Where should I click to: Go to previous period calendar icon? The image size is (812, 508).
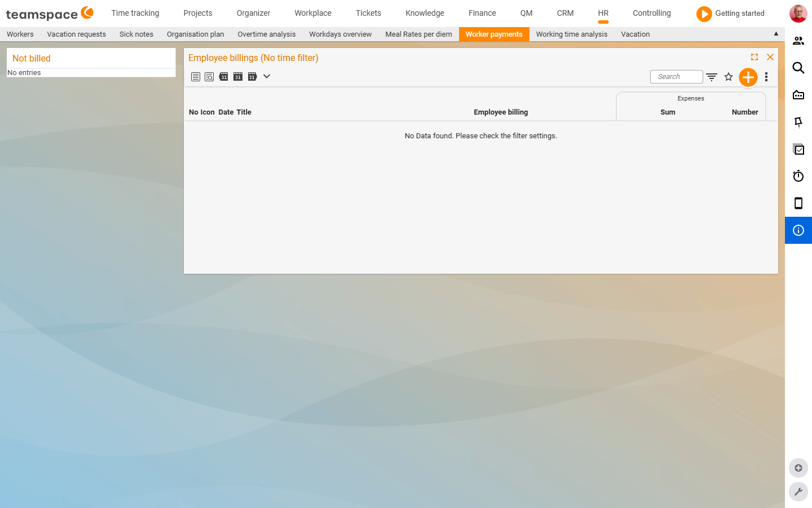[224, 77]
